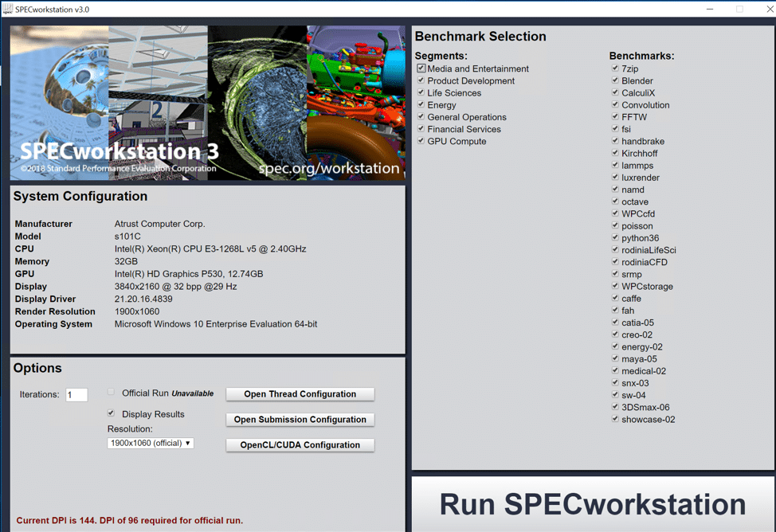776x532 pixels.
Task: Toggle the rodiniaLifeSci benchmark checkbox
Action: [x=615, y=250]
